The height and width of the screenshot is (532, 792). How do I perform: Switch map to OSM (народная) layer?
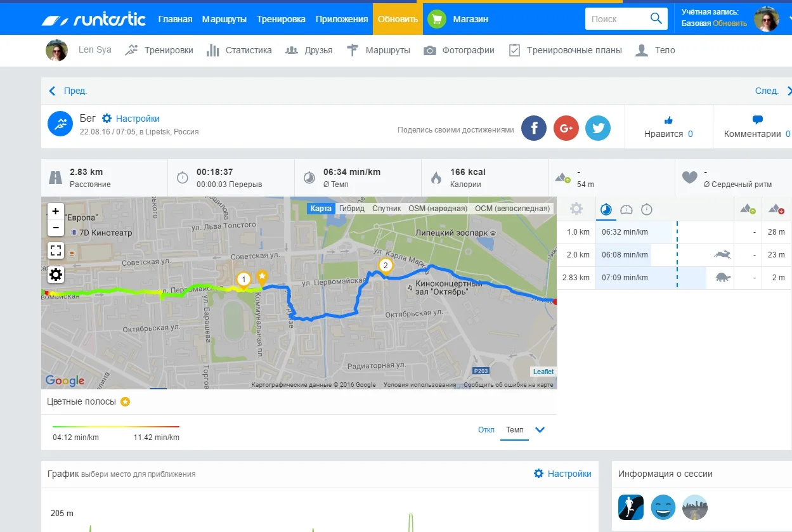[438, 209]
